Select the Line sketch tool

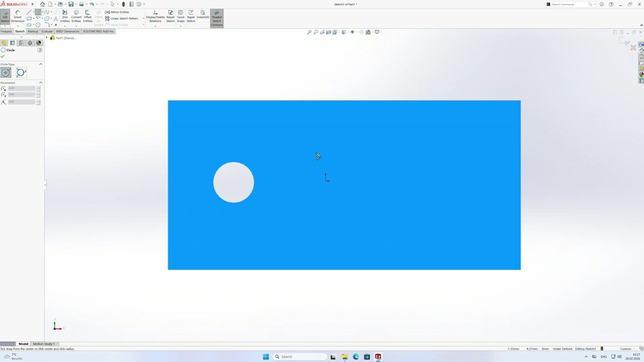click(29, 12)
